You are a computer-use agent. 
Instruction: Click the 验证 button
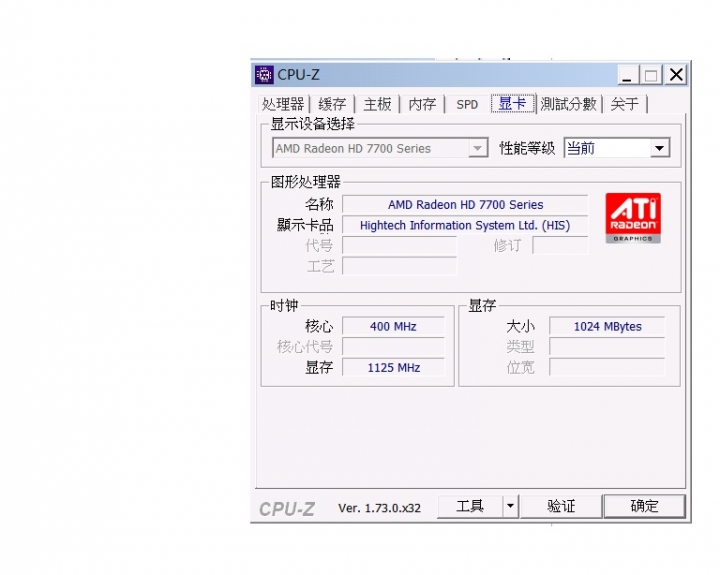561,507
